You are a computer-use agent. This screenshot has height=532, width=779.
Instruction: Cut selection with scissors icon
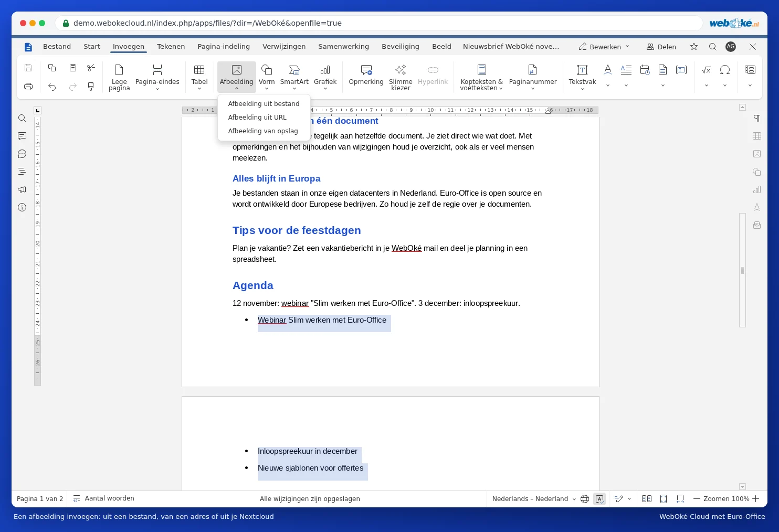(91, 68)
